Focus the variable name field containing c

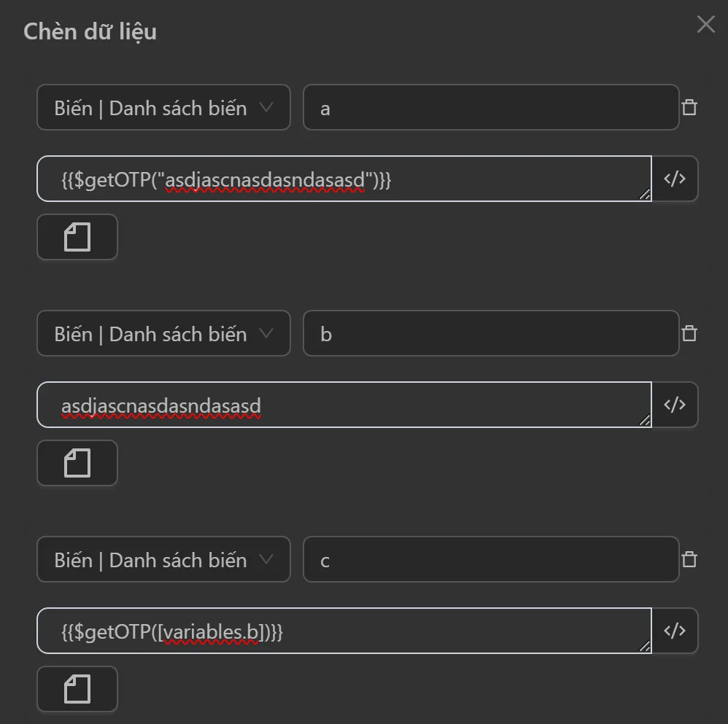coord(490,560)
